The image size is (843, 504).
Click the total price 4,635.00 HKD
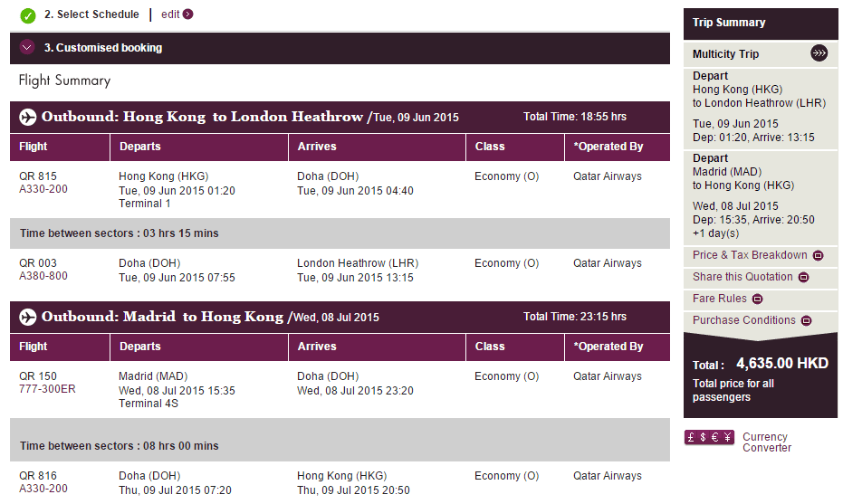[782, 364]
